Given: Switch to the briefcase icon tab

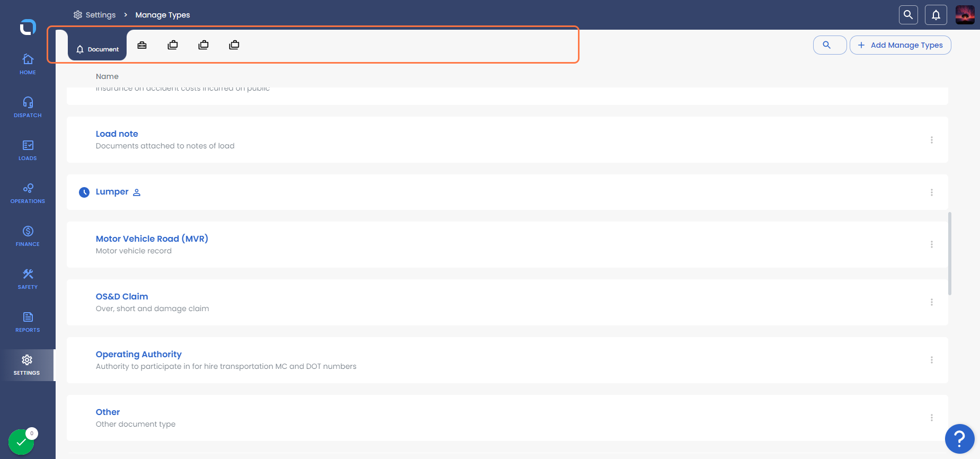Looking at the screenshot, I should [142, 45].
